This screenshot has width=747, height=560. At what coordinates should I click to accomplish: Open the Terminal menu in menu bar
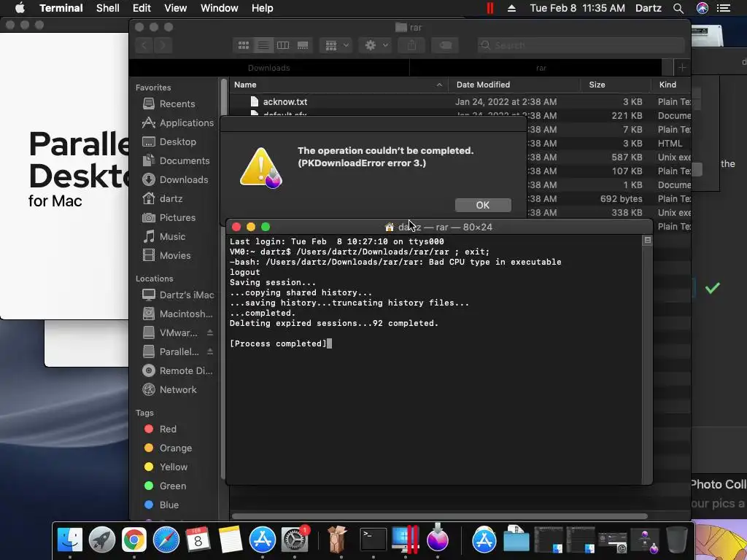tap(61, 8)
